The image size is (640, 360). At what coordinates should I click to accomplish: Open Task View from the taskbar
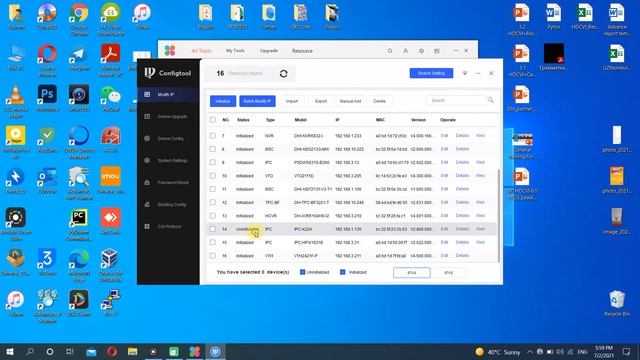[x=70, y=351]
